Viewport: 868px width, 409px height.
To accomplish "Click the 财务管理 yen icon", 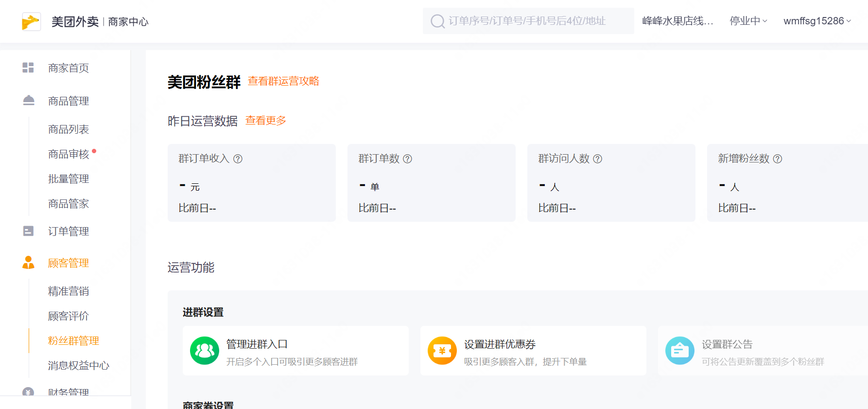I will coord(28,391).
